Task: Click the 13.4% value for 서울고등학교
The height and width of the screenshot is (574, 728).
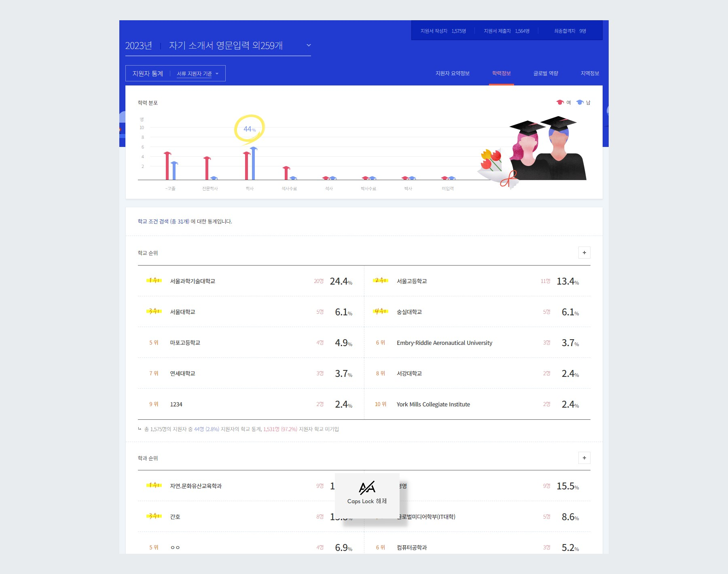Action: tap(568, 281)
